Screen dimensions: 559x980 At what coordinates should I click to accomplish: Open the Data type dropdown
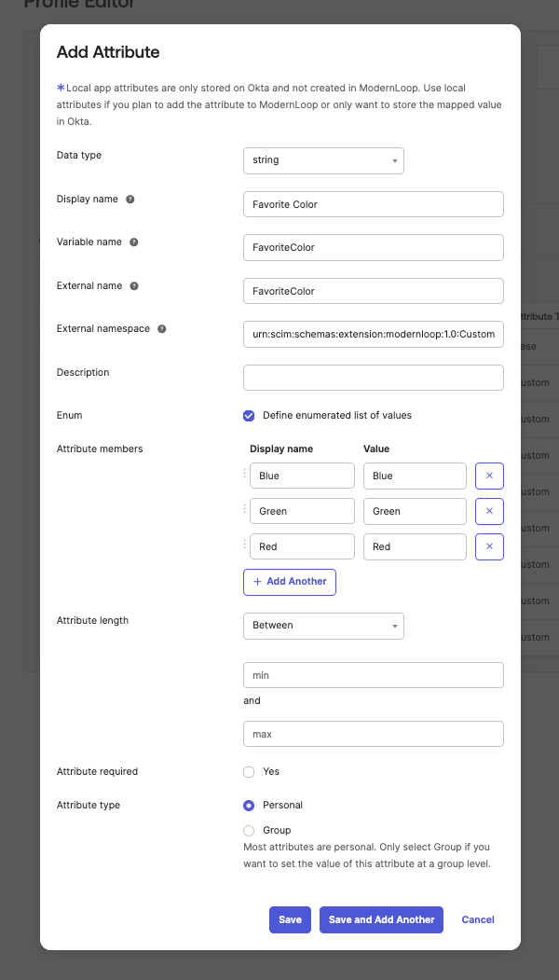323,160
